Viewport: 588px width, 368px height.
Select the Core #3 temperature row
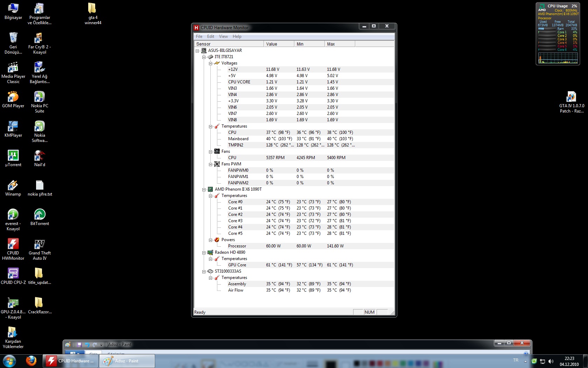(x=294, y=221)
